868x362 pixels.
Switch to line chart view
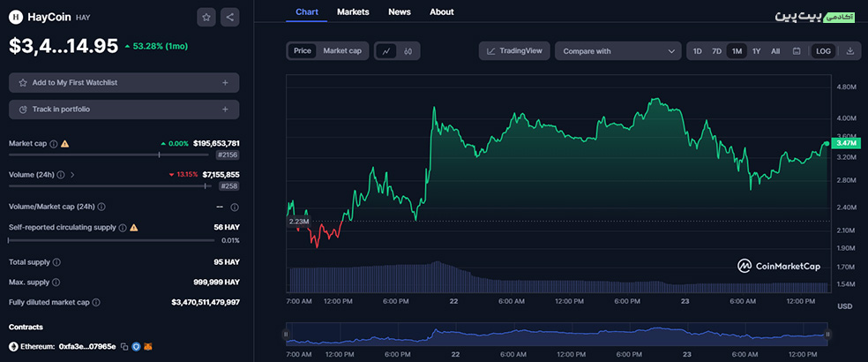click(386, 51)
